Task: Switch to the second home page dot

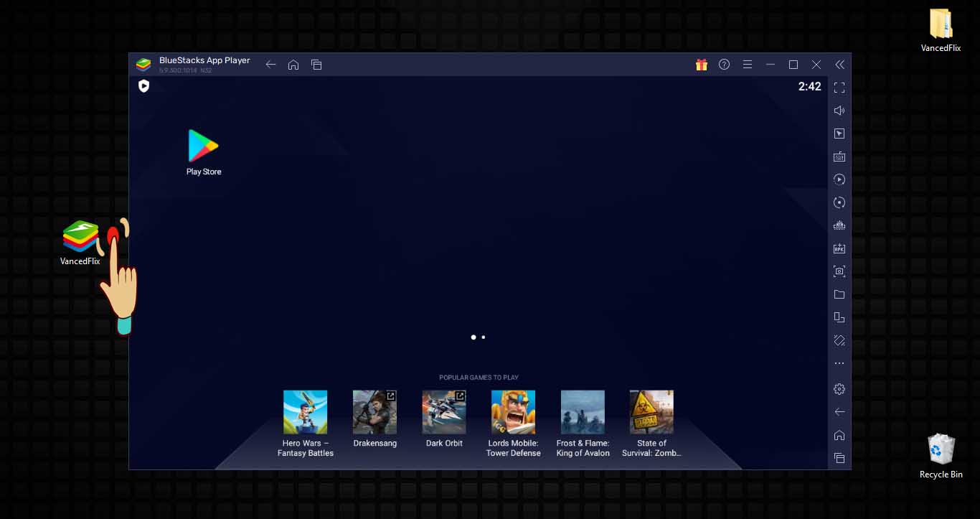Action: 484,337
